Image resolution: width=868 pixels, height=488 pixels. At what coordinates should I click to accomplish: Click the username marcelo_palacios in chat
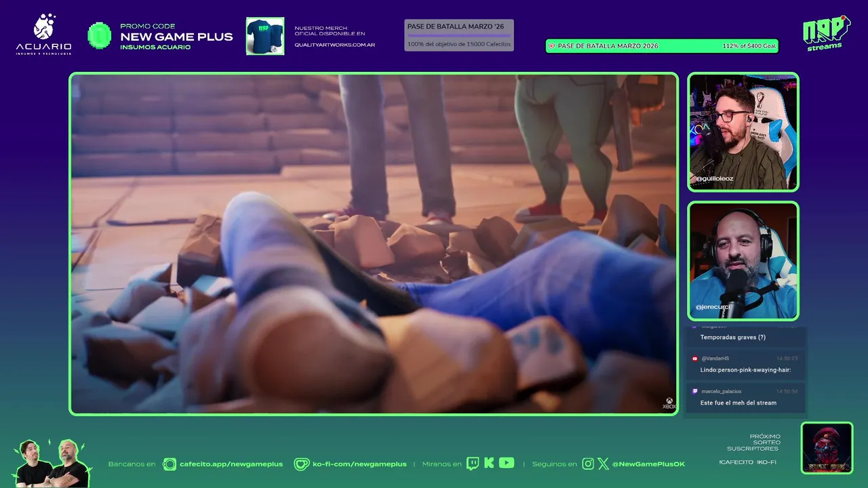point(722,391)
